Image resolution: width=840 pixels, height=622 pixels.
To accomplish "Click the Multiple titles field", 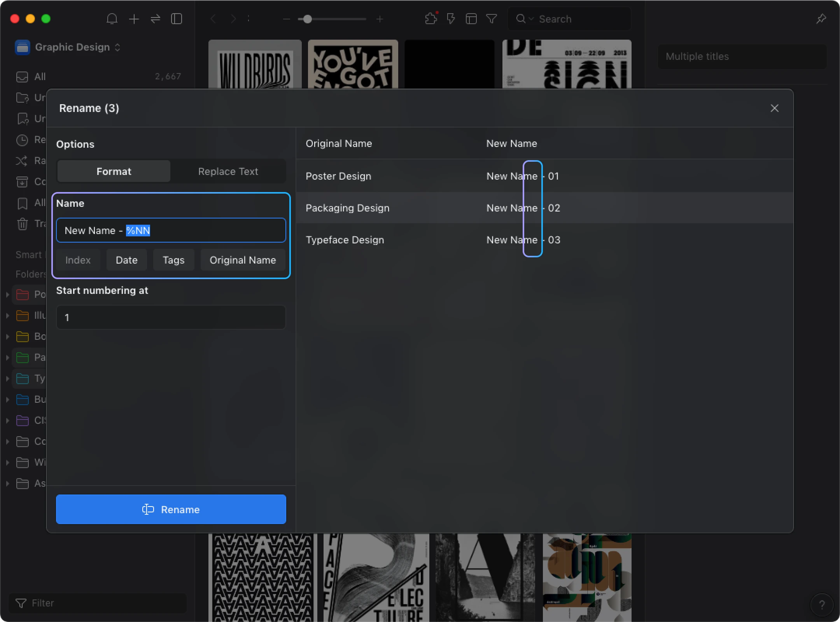I will tap(742, 56).
